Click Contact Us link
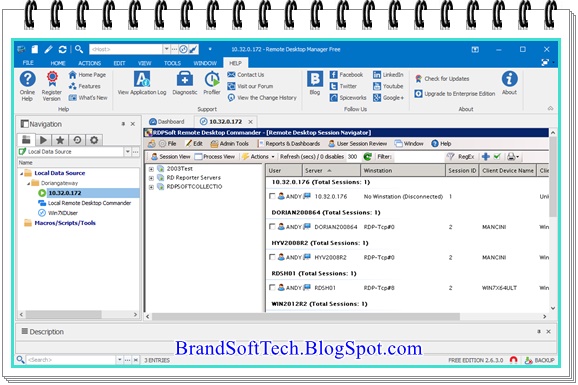The image size is (578, 385). tap(246, 75)
